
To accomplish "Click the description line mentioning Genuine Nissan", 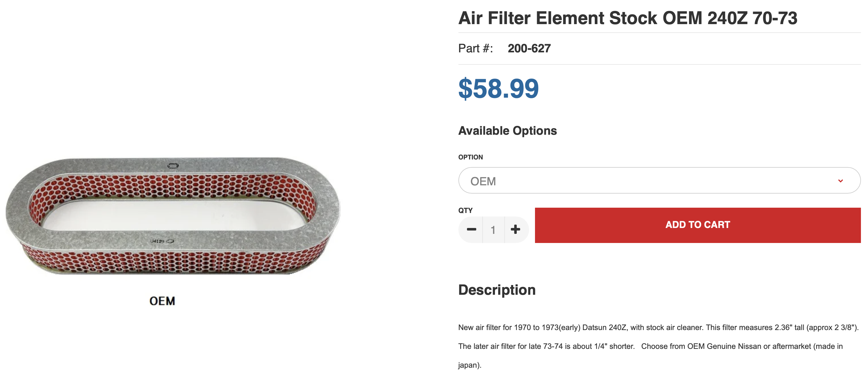I will [650, 346].
